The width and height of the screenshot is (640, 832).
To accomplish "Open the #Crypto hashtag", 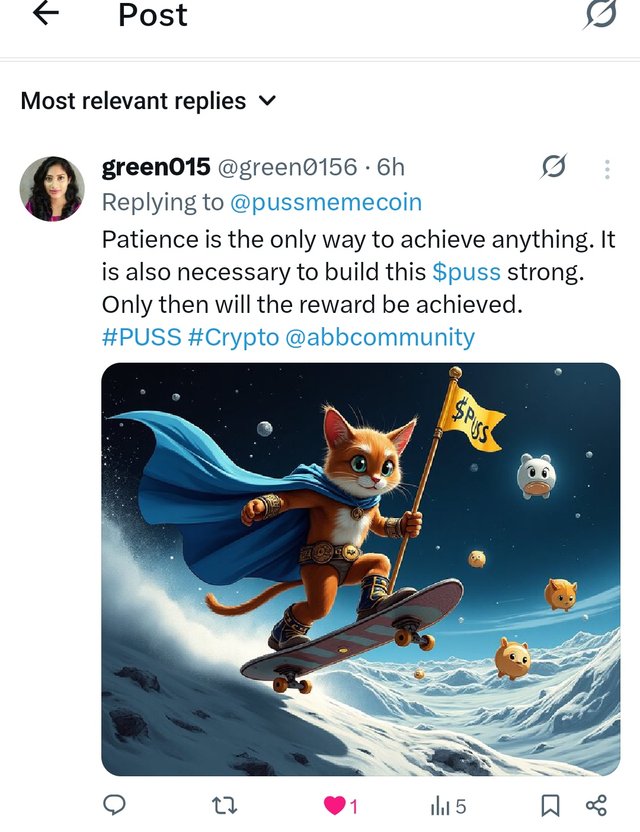I will click(233, 337).
